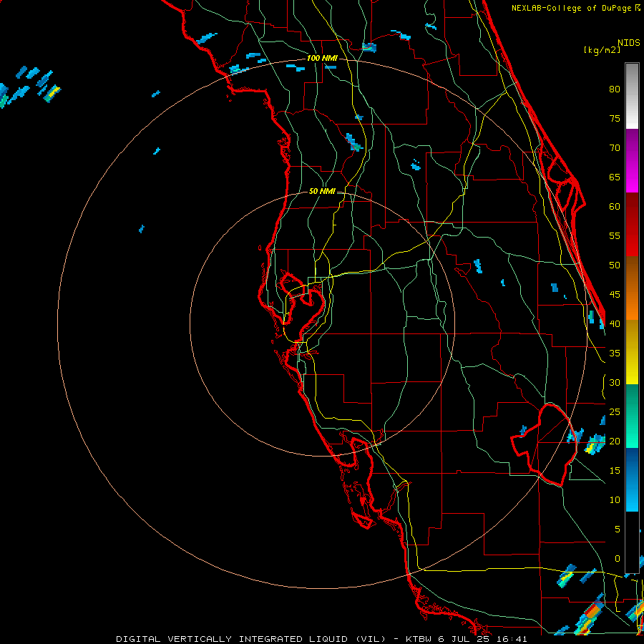
Task: Click the 10 value on the color scale
Action: pos(615,500)
